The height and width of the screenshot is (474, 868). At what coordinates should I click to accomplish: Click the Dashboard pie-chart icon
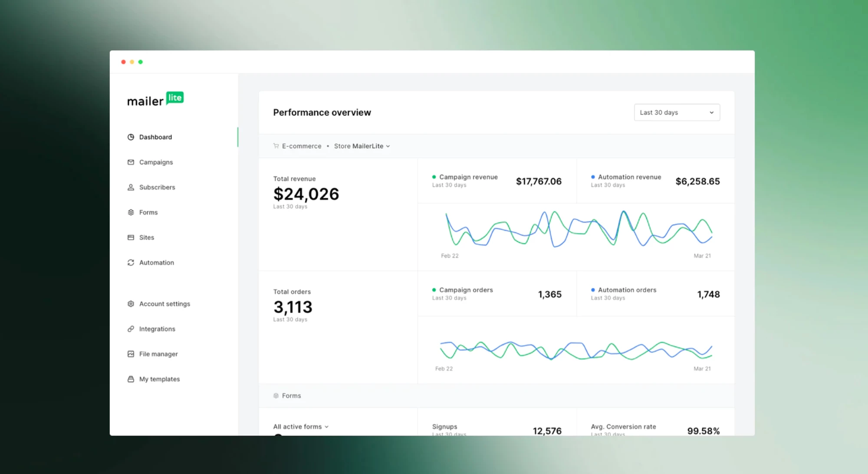tap(131, 137)
